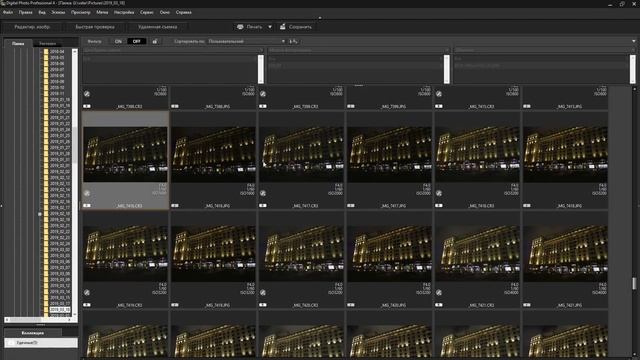The height and width of the screenshot is (360, 640).
Task: Click the sort order icon right of the sort dropdown
Action: [x=293, y=41]
